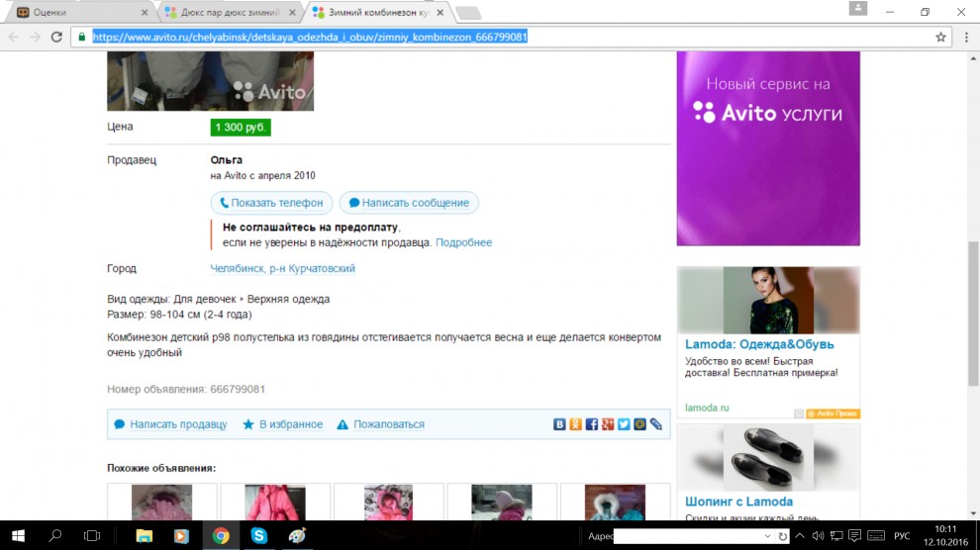Go forward to next page

click(x=35, y=37)
